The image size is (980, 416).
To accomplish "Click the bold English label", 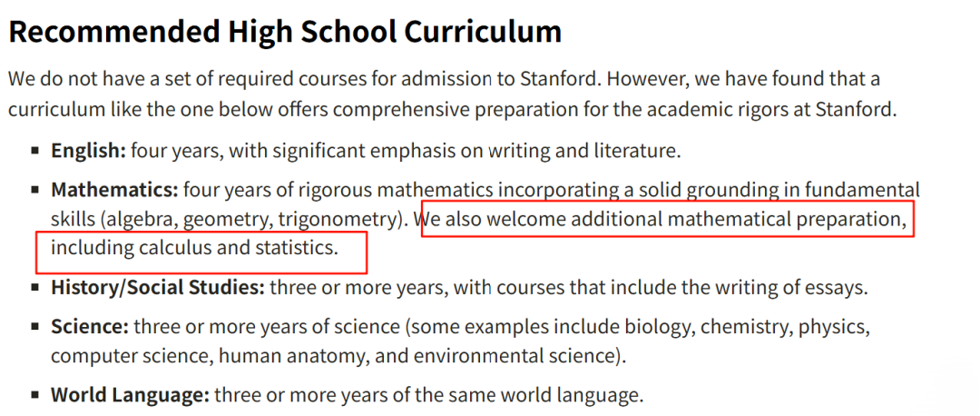I will click(88, 150).
